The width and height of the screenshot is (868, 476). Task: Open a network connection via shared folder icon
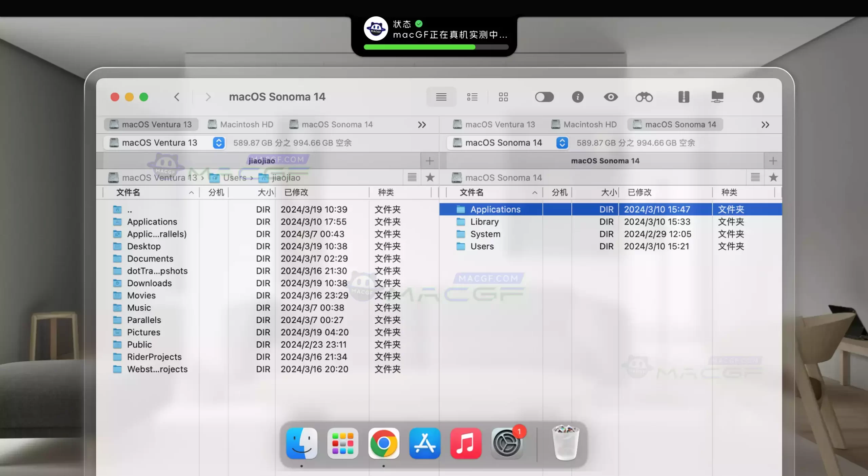click(x=718, y=97)
